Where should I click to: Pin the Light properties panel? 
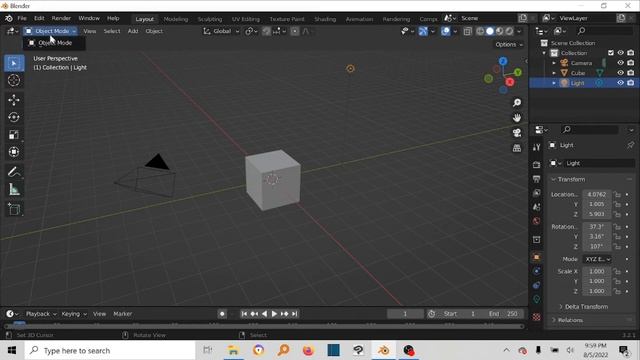coord(631,145)
